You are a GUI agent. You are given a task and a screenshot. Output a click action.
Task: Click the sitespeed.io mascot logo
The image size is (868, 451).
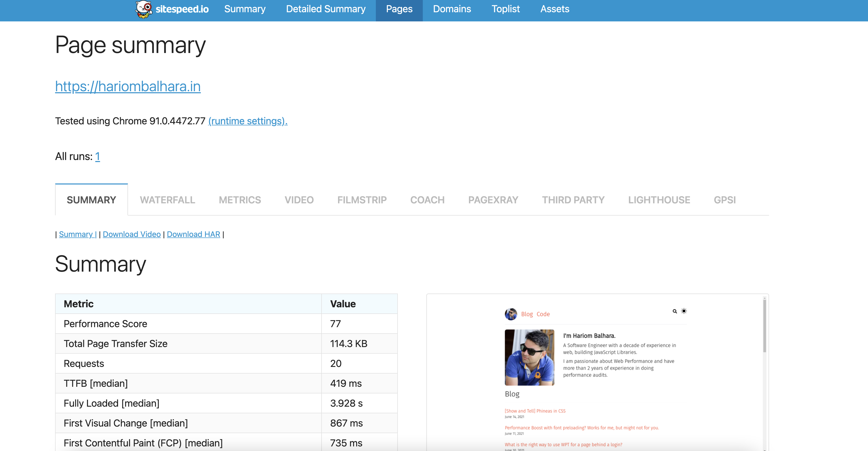[144, 9]
